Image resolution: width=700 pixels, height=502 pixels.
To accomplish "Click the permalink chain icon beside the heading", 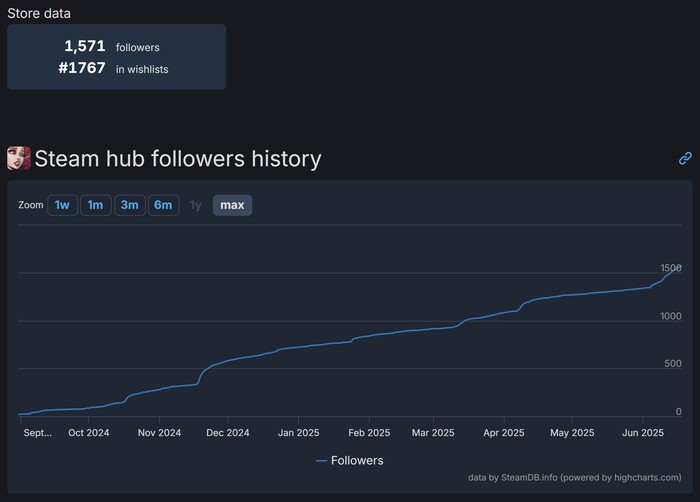I will 685,158.
